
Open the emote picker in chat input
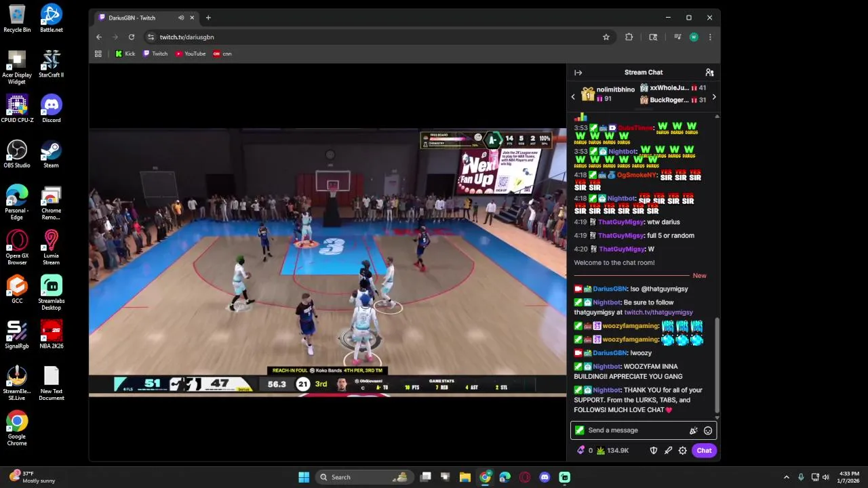pyautogui.click(x=707, y=430)
